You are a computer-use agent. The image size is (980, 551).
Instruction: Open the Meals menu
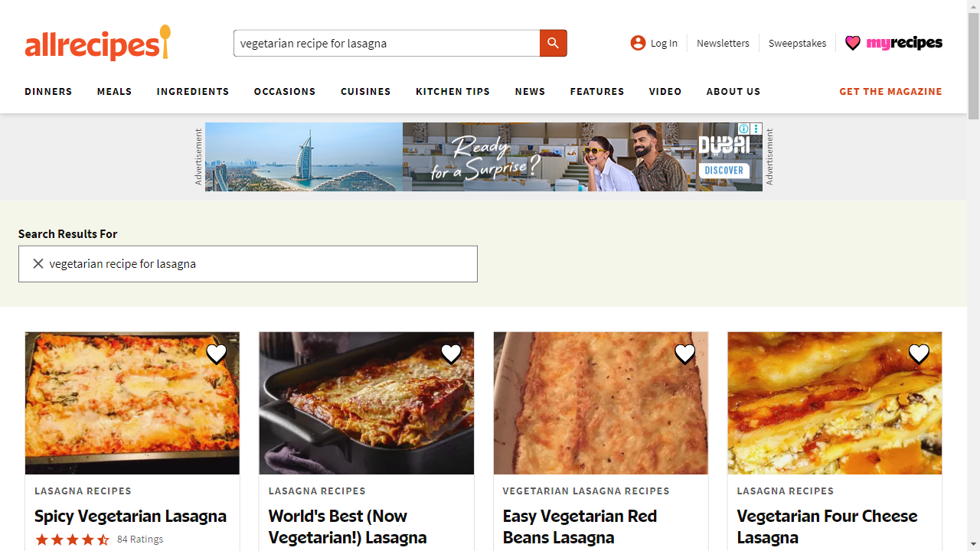coord(114,92)
